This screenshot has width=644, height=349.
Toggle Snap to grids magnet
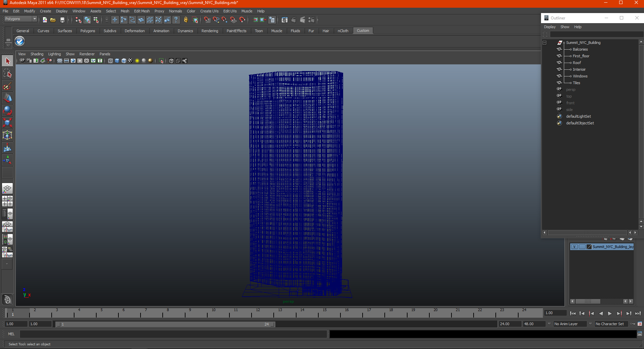pyautogui.click(x=207, y=20)
